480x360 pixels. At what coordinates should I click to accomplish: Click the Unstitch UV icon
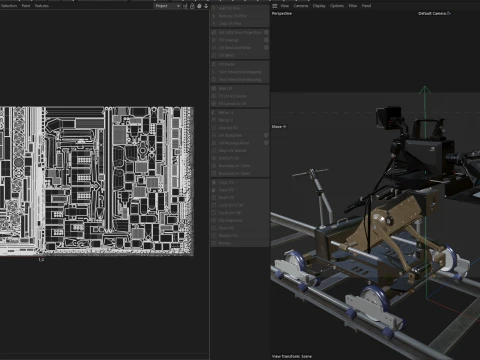[x=214, y=158]
